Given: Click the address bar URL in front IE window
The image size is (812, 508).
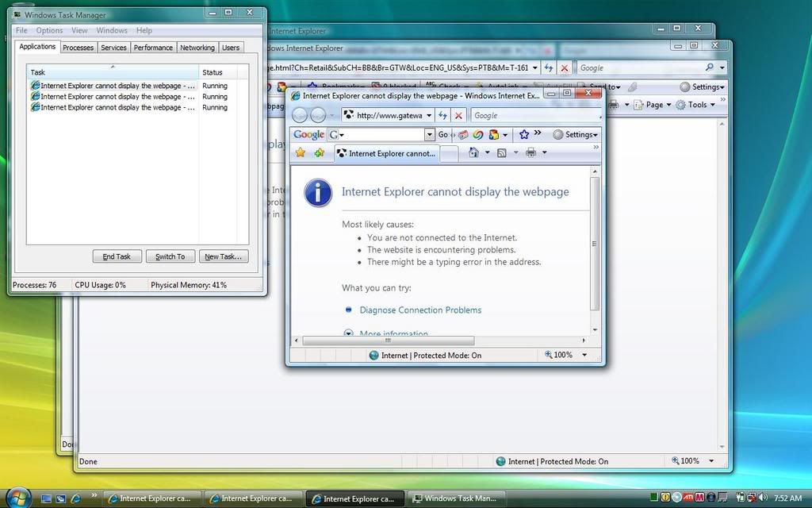Looking at the screenshot, I should (389, 116).
